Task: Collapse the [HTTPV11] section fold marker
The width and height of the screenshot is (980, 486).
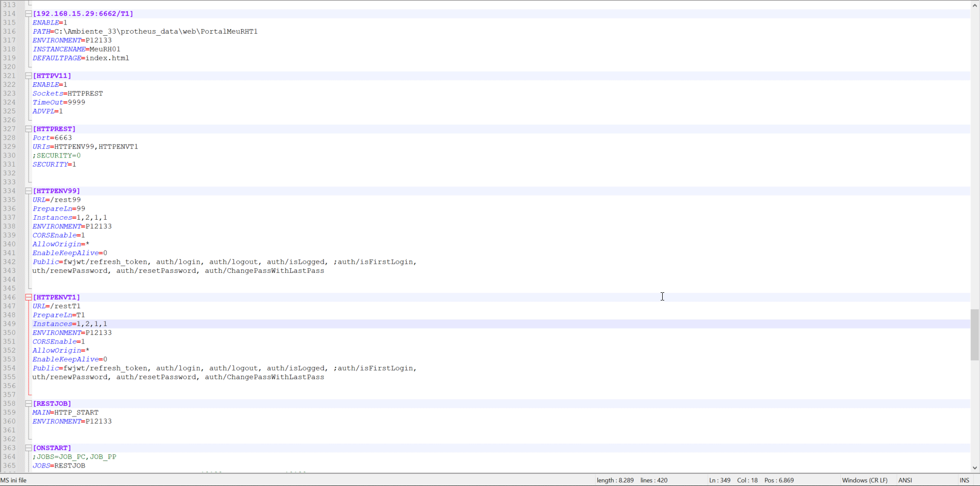Action: click(29, 76)
